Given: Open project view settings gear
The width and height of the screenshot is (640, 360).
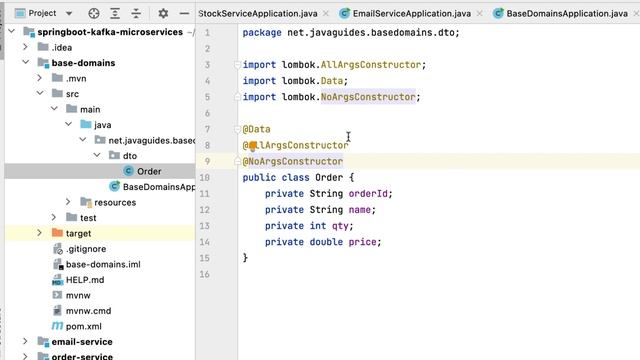Looking at the screenshot, I should [x=163, y=13].
